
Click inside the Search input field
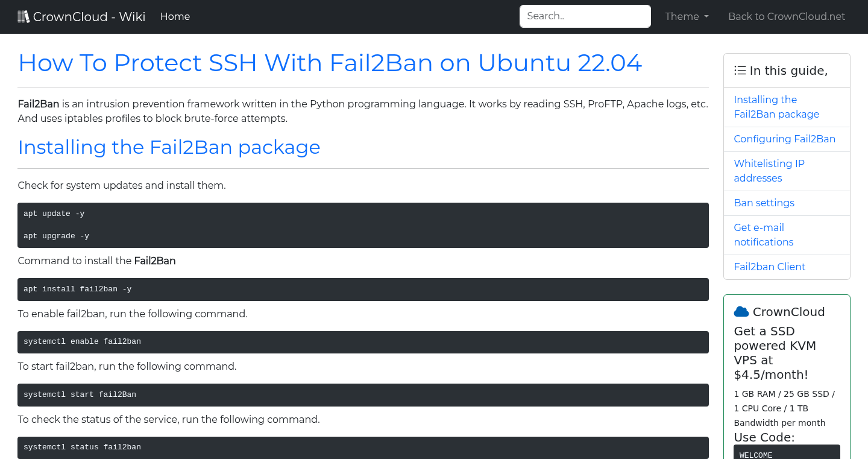(x=584, y=16)
